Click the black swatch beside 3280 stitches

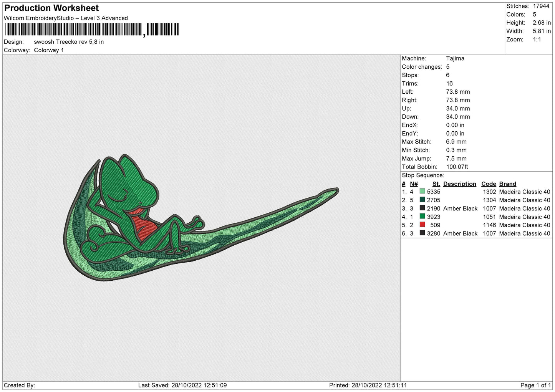coord(422,233)
